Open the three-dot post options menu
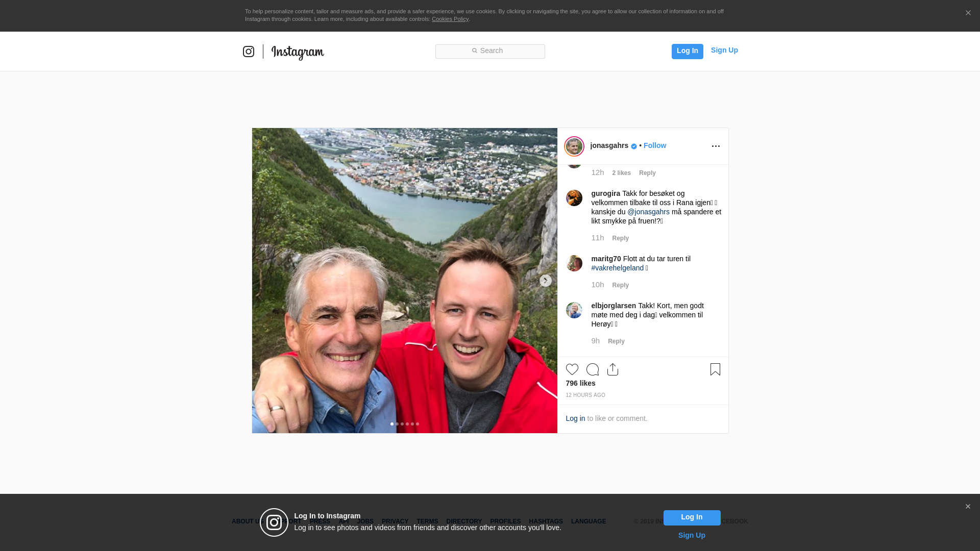 (716, 146)
